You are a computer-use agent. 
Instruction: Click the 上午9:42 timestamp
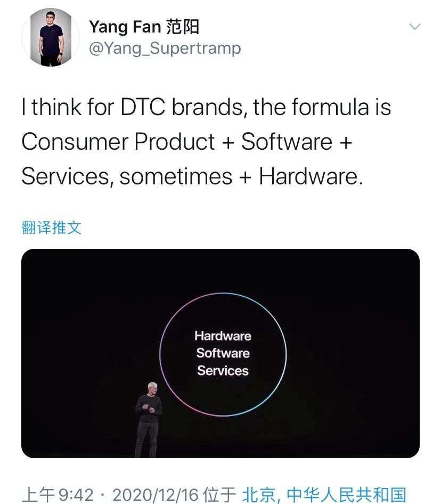(58, 494)
